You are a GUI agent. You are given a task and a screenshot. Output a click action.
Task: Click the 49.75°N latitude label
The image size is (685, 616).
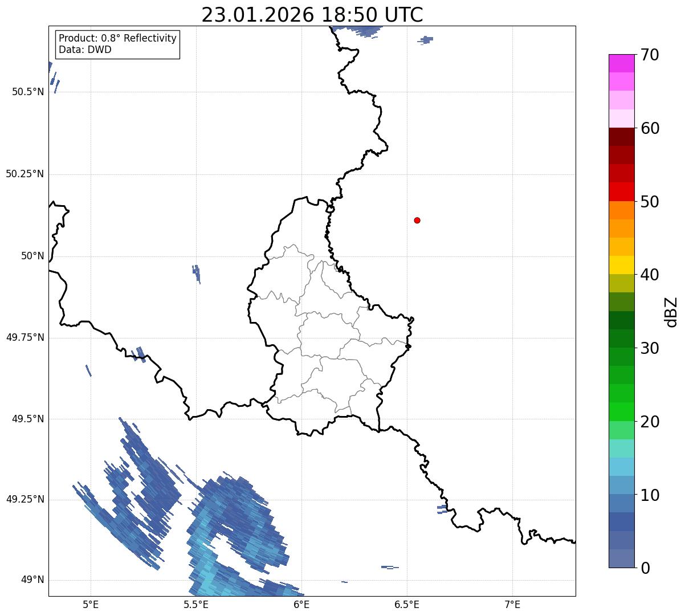pos(25,337)
